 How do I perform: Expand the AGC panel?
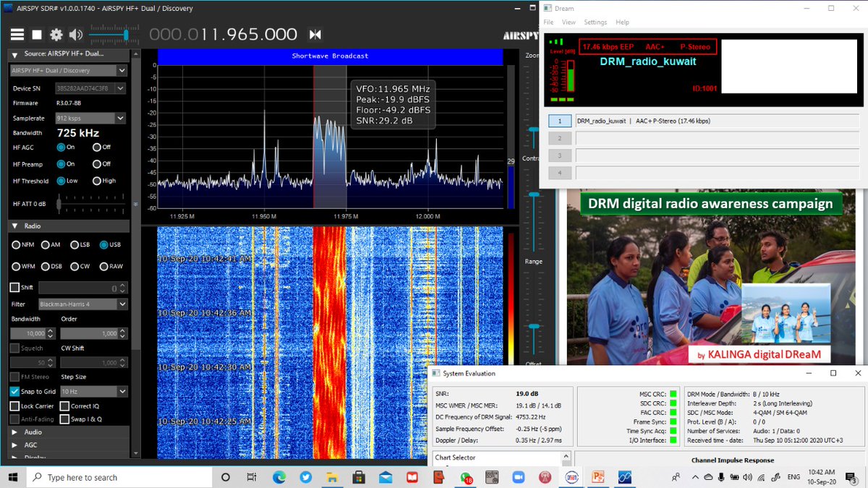pyautogui.click(x=15, y=445)
